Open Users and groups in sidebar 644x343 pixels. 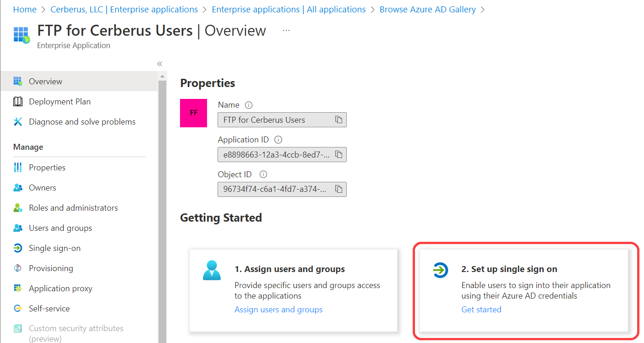[60, 228]
